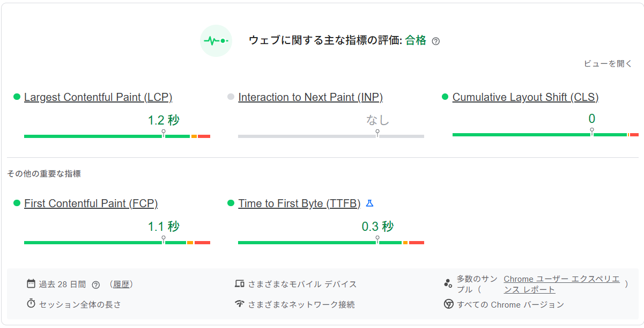Viewport: 644px width, 328px height.
Task: Open the ビューを開く link
Action: tap(607, 63)
